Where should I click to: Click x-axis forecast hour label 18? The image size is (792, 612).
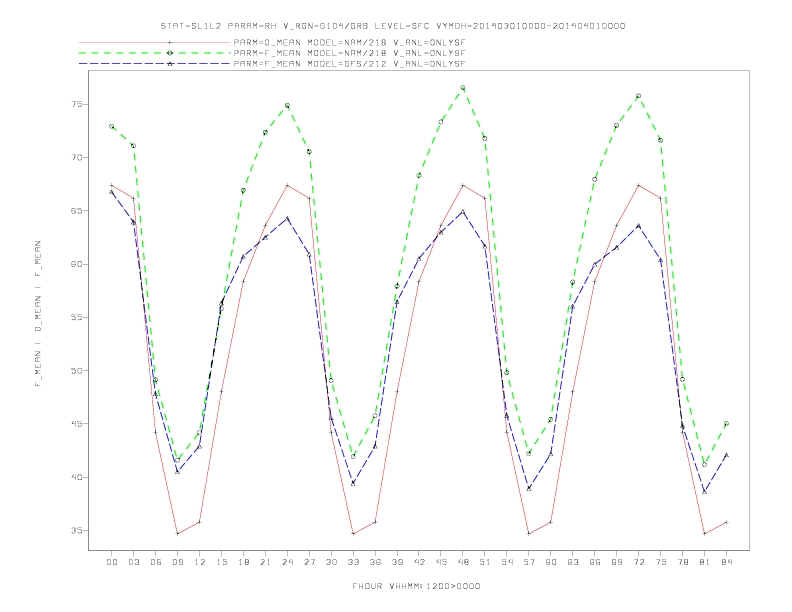tap(243, 562)
